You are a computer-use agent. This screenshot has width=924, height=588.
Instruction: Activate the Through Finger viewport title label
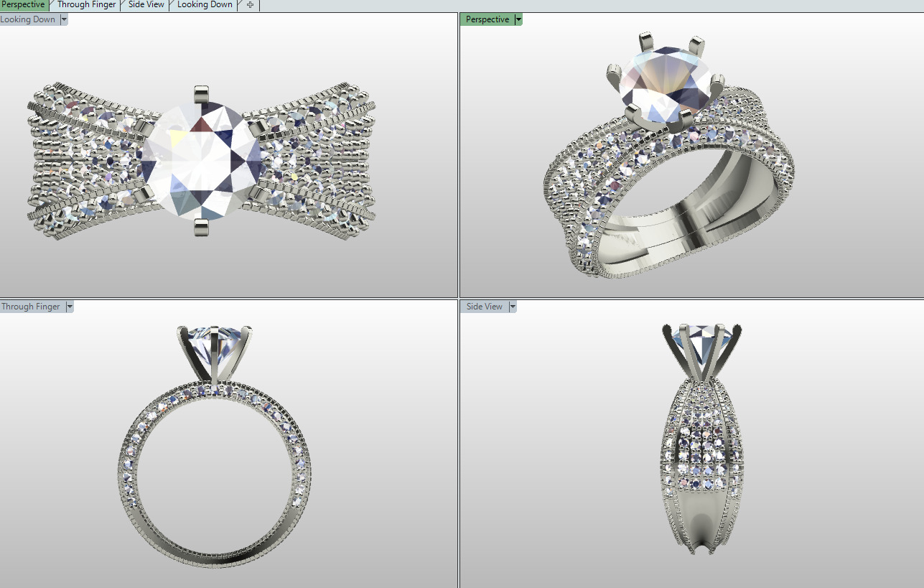point(32,307)
